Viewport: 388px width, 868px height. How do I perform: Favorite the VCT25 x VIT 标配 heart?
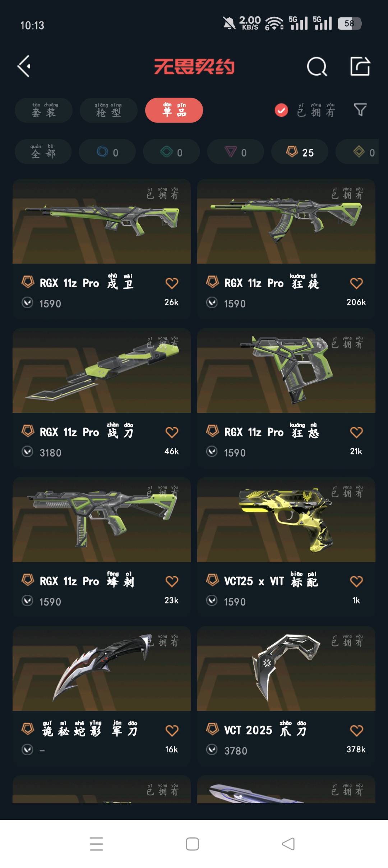click(x=356, y=581)
